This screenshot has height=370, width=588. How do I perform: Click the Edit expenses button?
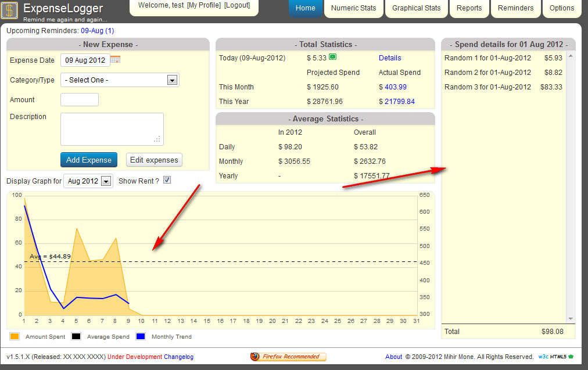[154, 160]
